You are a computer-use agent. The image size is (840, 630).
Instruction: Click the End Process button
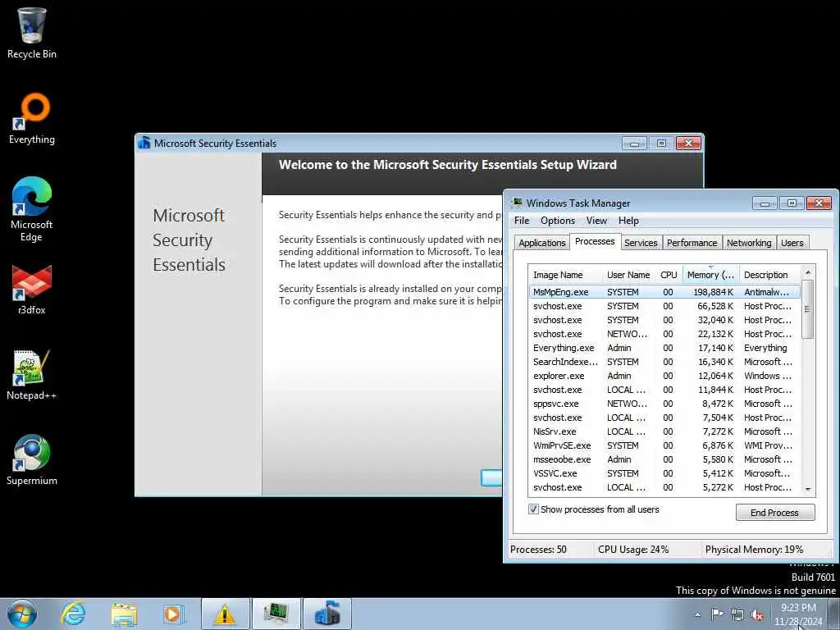coord(774,513)
